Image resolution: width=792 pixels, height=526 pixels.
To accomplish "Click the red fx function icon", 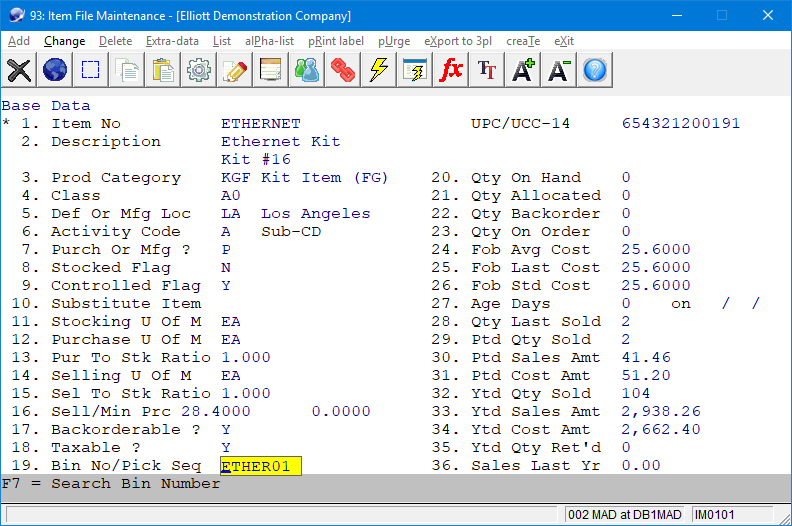I will pyautogui.click(x=451, y=70).
